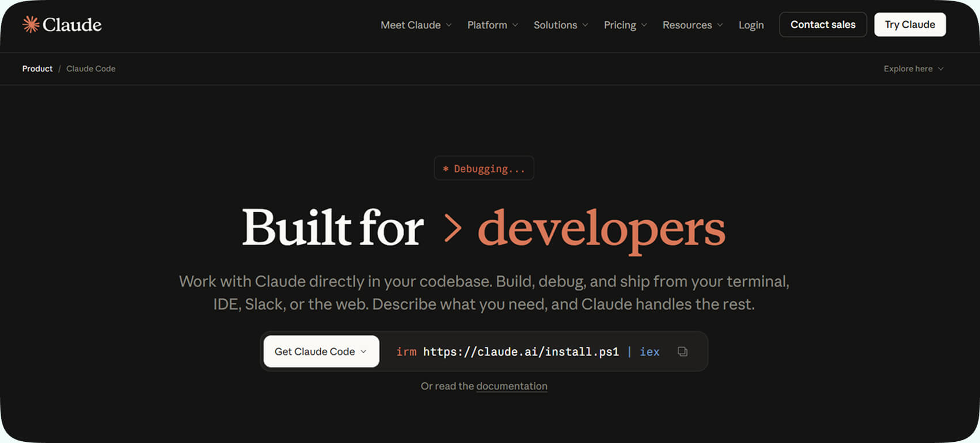Viewport: 980px width, 443px height.
Task: Click the Debugging... status badge
Action: click(484, 169)
